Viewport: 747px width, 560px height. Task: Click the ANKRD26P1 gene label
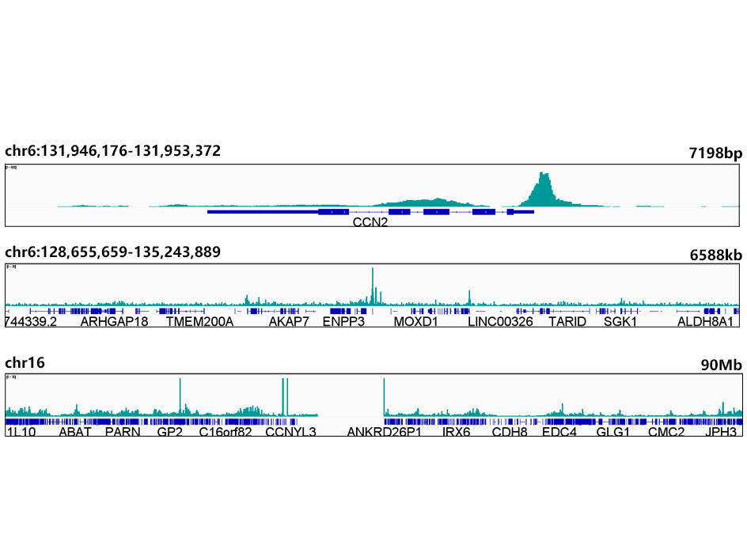385,432
